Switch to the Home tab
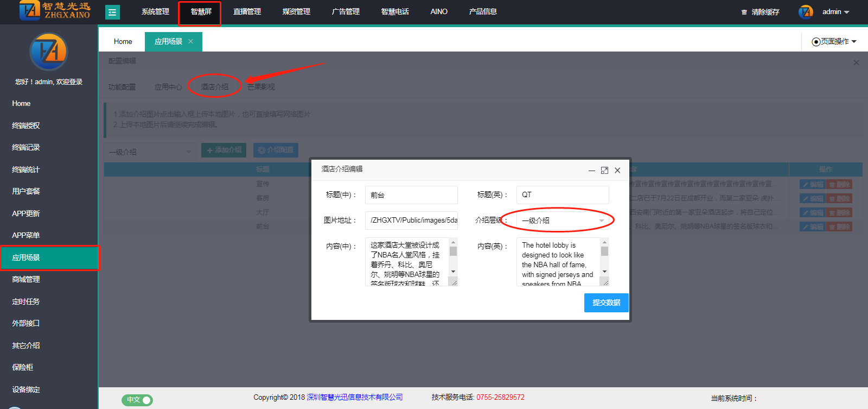Screen dimensions: 868x409 pos(123,42)
